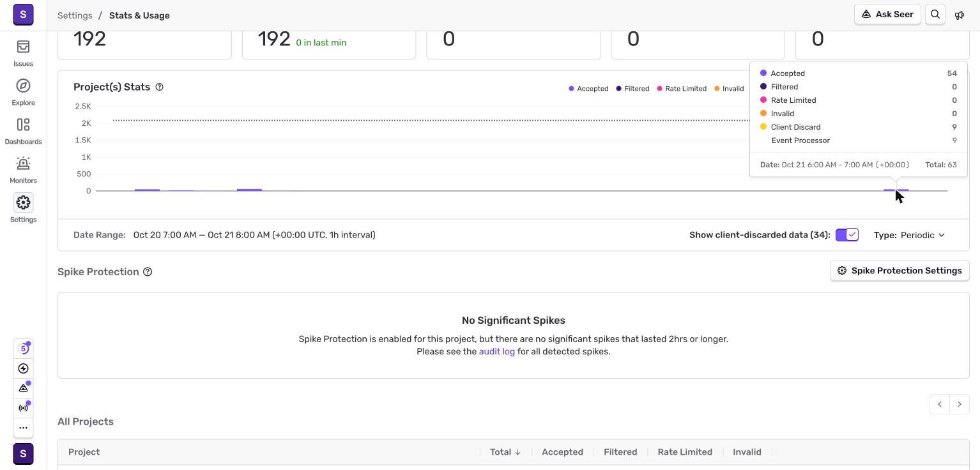
Task: Toggle the Filtered series in chart legend
Action: pos(632,89)
